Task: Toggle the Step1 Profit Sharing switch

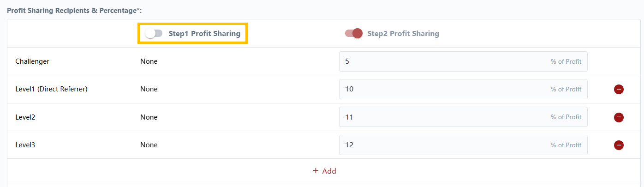Action: coord(154,33)
